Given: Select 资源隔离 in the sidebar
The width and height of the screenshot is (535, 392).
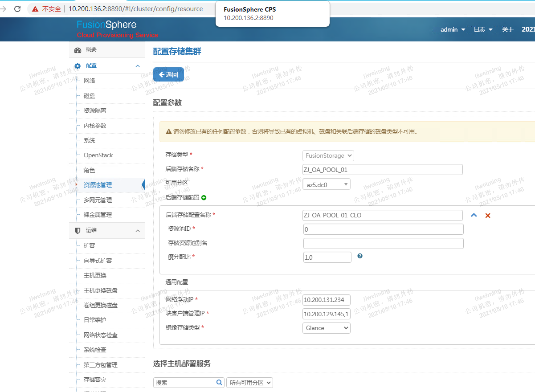Looking at the screenshot, I should click(x=95, y=110).
